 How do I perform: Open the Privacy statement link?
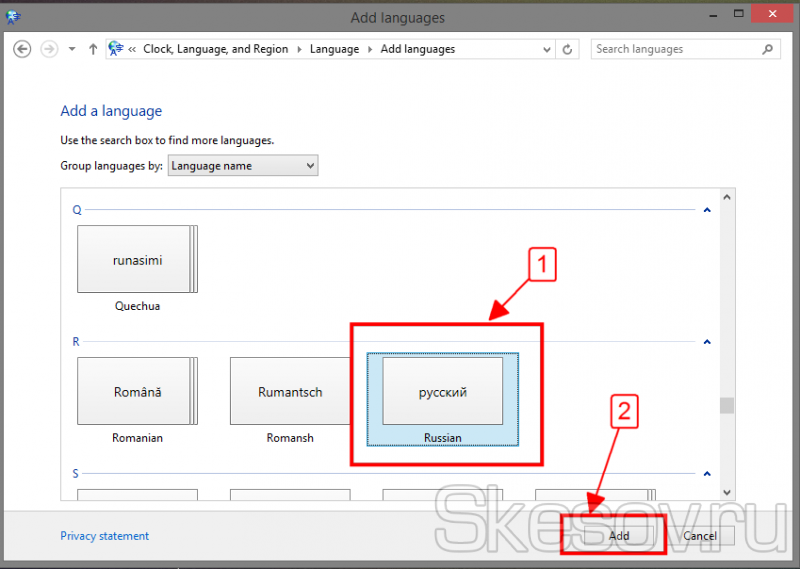coord(104,536)
